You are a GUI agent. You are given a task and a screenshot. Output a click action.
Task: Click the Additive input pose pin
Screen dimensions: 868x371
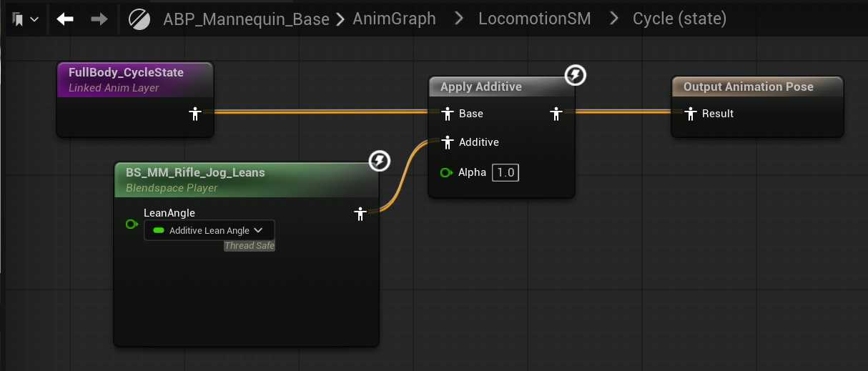click(448, 142)
